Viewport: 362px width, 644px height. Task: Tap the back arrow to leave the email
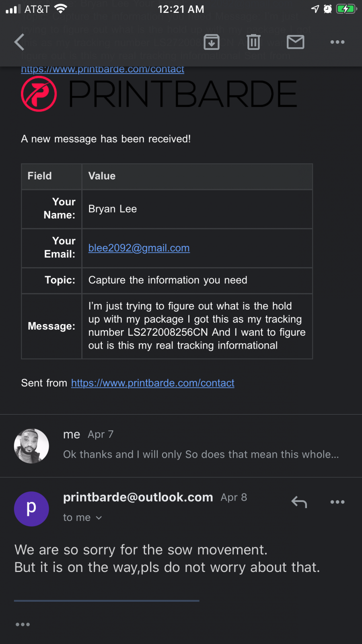pyautogui.click(x=19, y=42)
